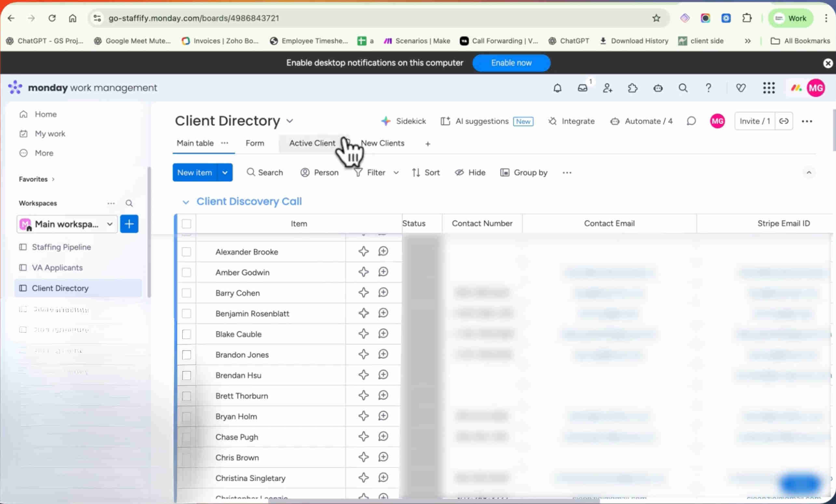Open the apps puzzle-piece icon in header

[x=633, y=88]
